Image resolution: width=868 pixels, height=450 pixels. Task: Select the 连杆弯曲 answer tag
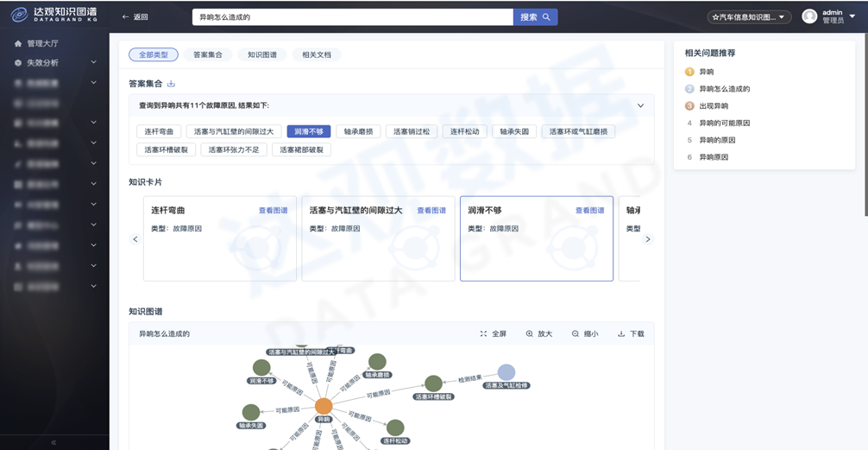(x=159, y=131)
